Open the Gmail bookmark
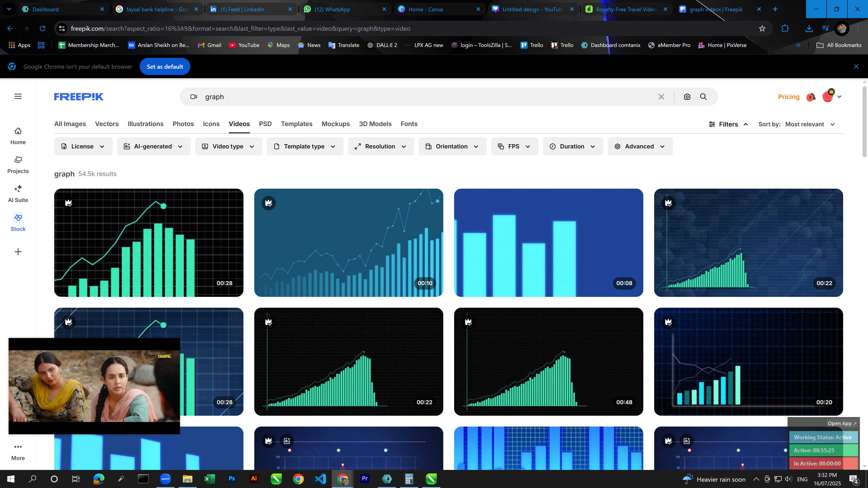The width and height of the screenshot is (868, 488). click(x=209, y=45)
